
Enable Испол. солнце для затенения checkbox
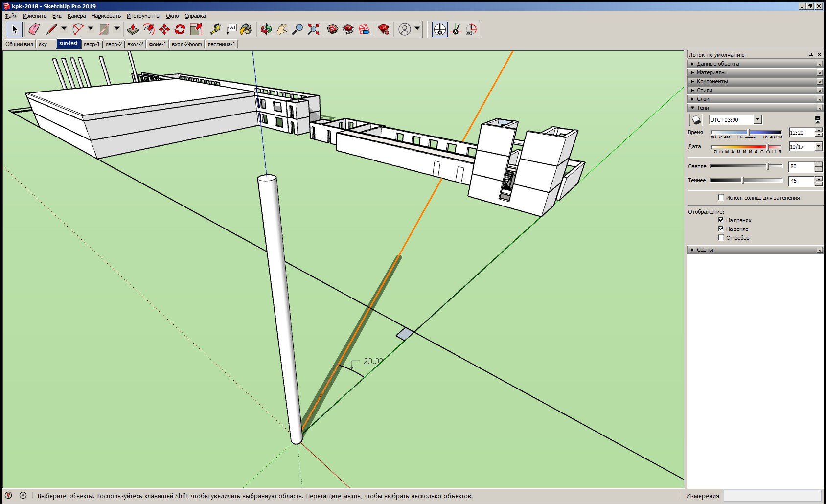tap(721, 198)
